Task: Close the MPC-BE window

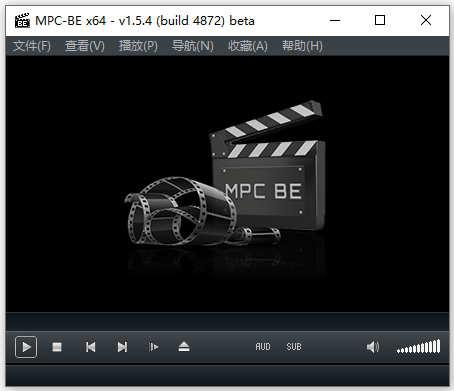Action: coord(426,21)
